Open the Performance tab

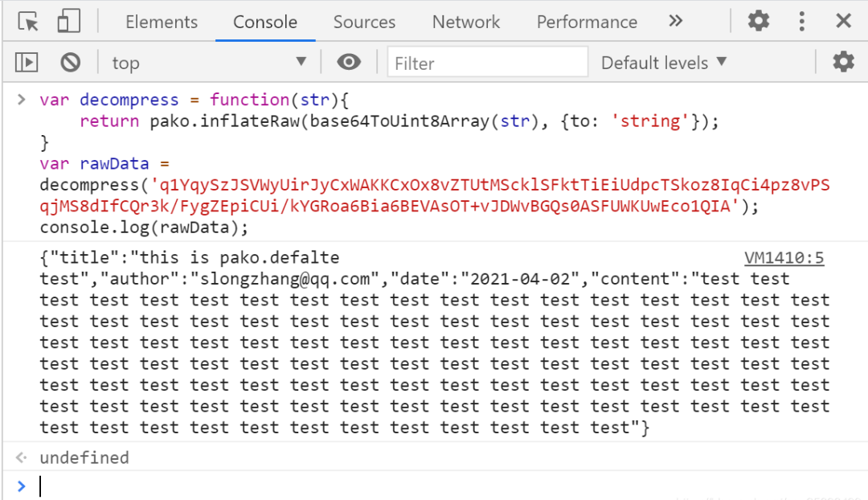click(x=587, y=23)
